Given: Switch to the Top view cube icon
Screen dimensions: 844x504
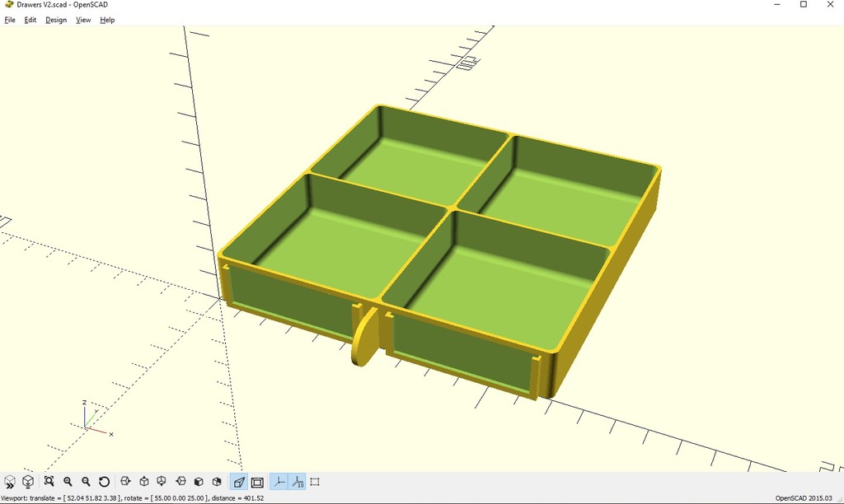Looking at the screenshot, I should pyautogui.click(x=143, y=482).
